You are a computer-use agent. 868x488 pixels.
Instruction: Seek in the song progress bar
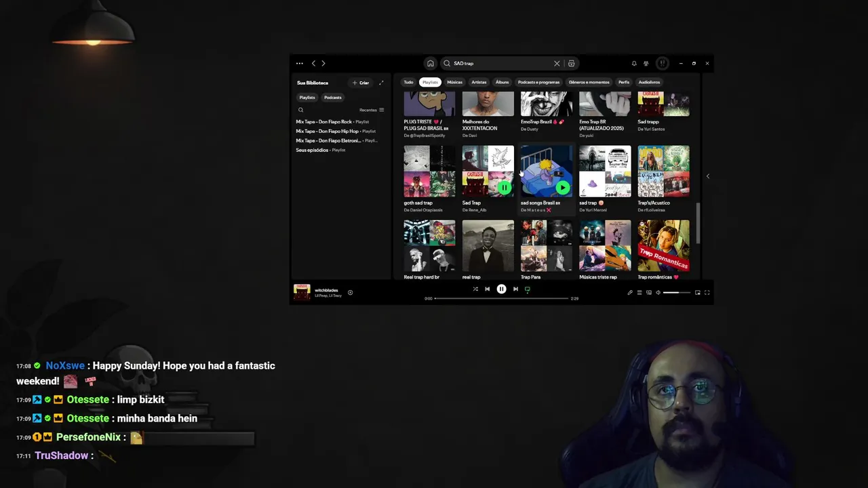point(501,298)
